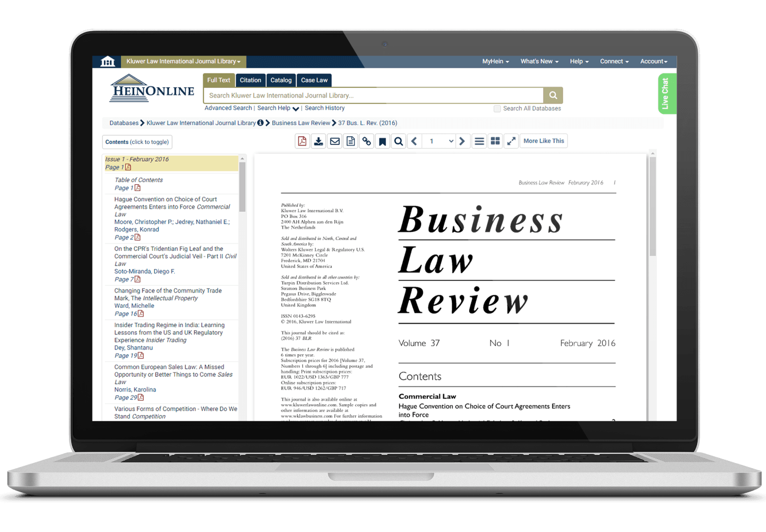
Task: Open PDF icon beside Table of Contents Page 1
Action: point(137,188)
